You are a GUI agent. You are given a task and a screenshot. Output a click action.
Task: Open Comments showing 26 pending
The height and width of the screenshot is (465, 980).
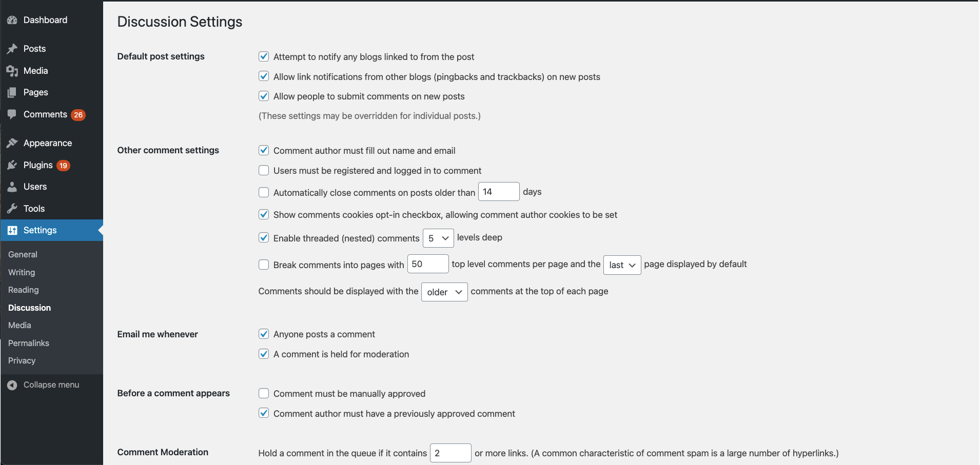tap(13, 114)
